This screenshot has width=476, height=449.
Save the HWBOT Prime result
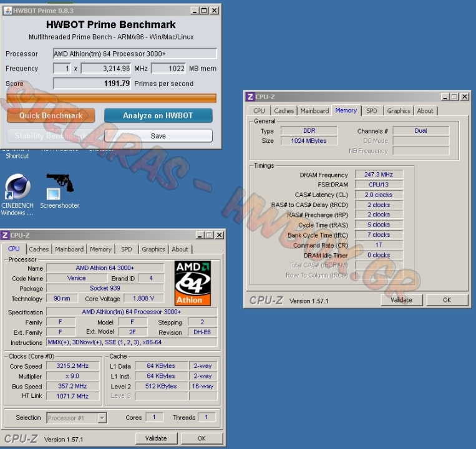pos(158,135)
